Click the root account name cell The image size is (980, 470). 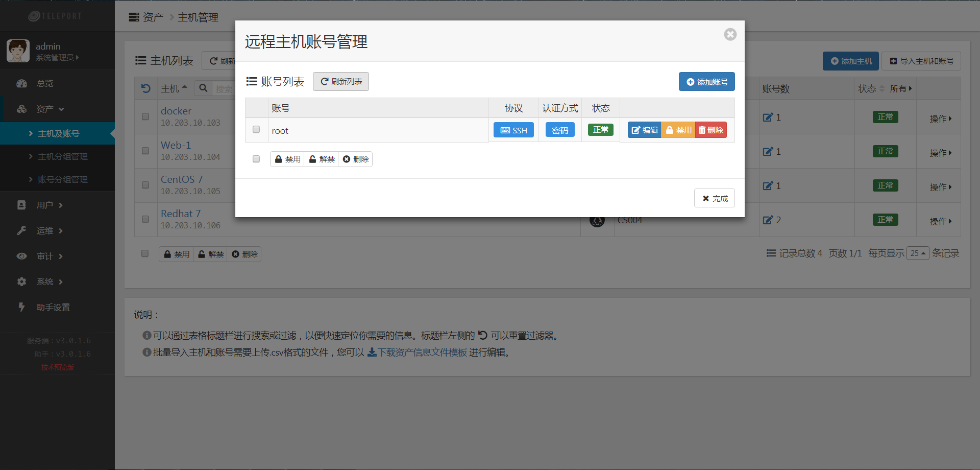point(378,130)
